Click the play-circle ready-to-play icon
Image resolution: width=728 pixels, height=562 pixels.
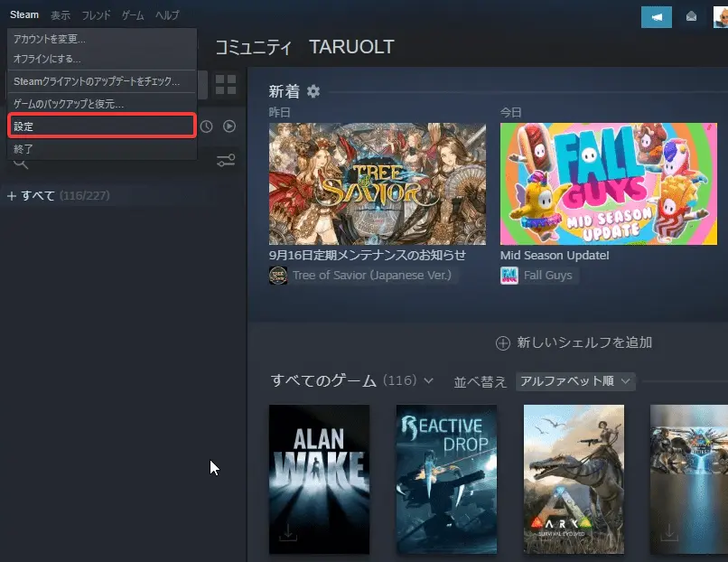(x=229, y=126)
